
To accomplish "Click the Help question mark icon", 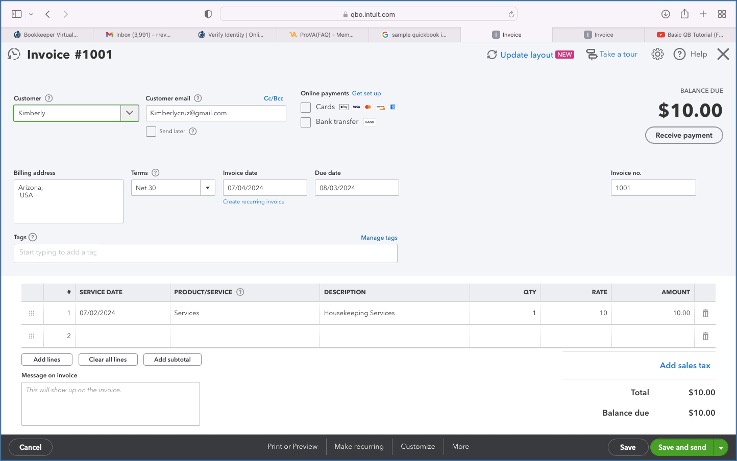I will click(x=679, y=55).
